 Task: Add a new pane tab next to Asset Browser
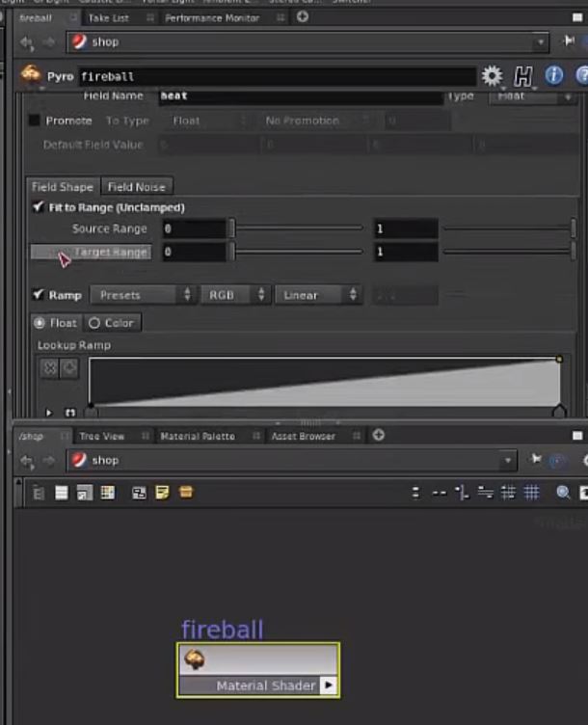point(378,435)
